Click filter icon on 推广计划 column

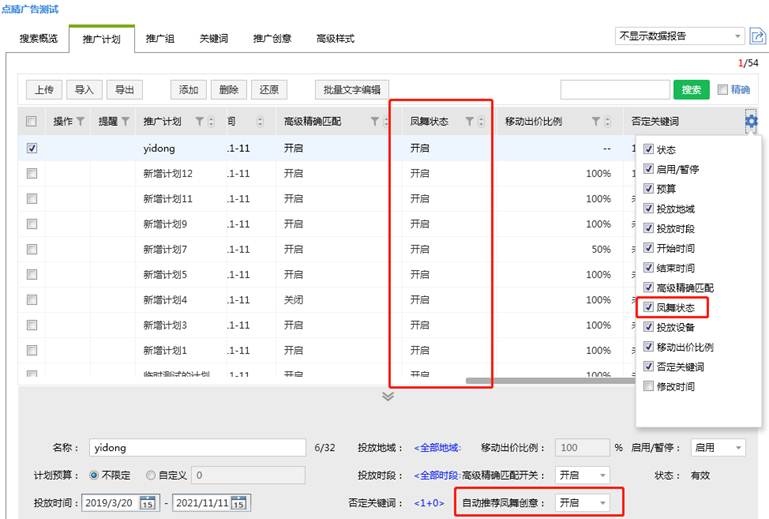(x=199, y=122)
